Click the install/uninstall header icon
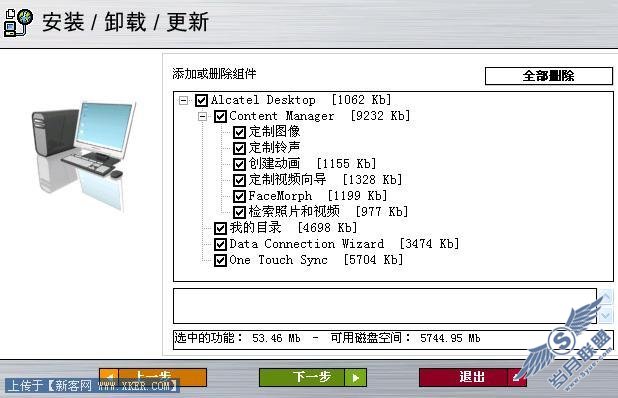618x398 pixels. (18, 22)
